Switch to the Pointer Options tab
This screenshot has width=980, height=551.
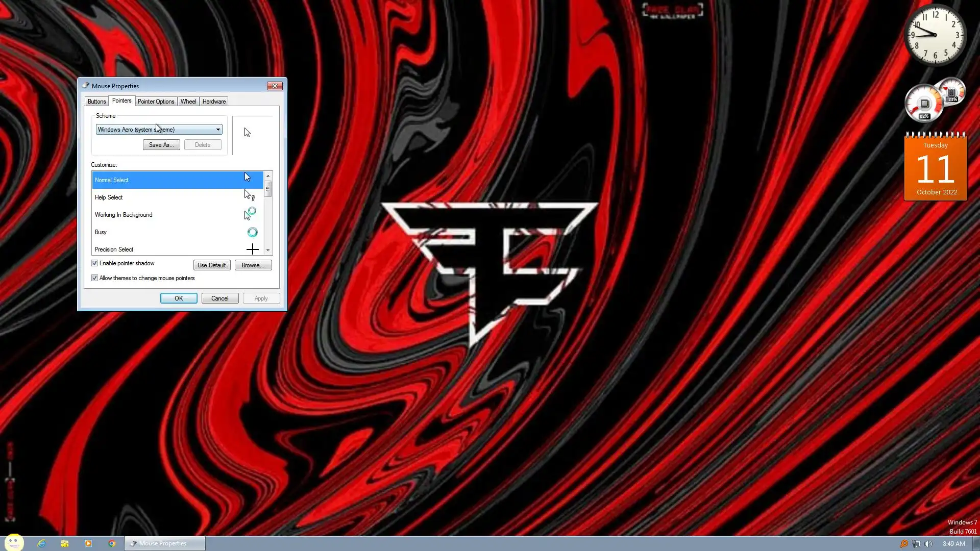click(x=156, y=102)
